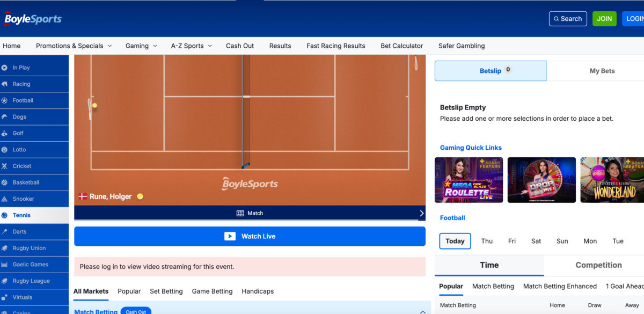Click the Rugby Union sidebar icon
The height and width of the screenshot is (314, 644).
tap(5, 249)
